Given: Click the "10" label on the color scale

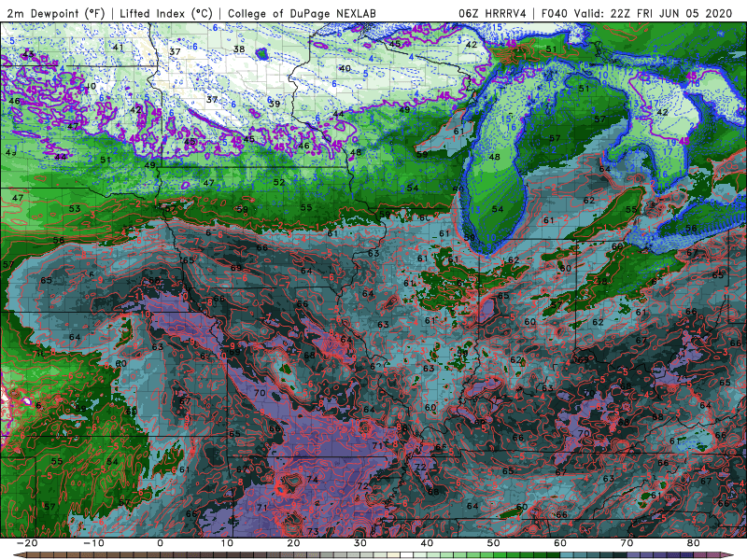Looking at the screenshot, I should [227, 543].
